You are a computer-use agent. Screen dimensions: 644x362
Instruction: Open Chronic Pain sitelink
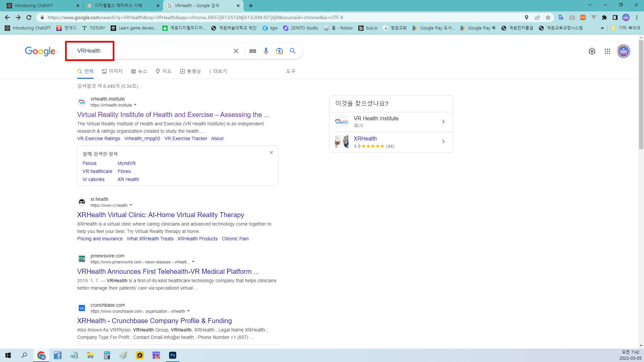[235, 239]
